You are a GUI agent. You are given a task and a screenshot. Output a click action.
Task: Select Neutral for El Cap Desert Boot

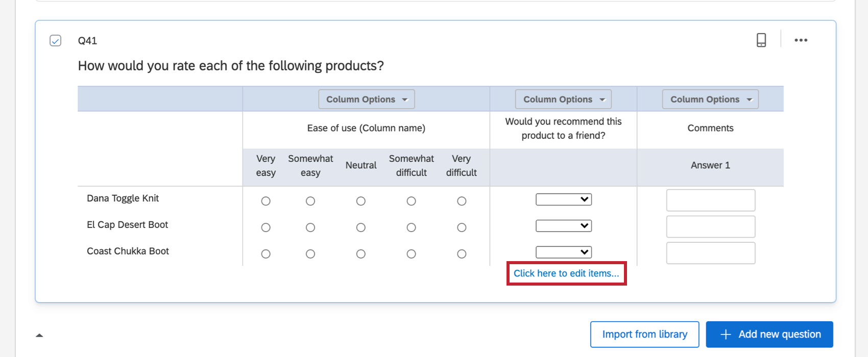coord(360,227)
